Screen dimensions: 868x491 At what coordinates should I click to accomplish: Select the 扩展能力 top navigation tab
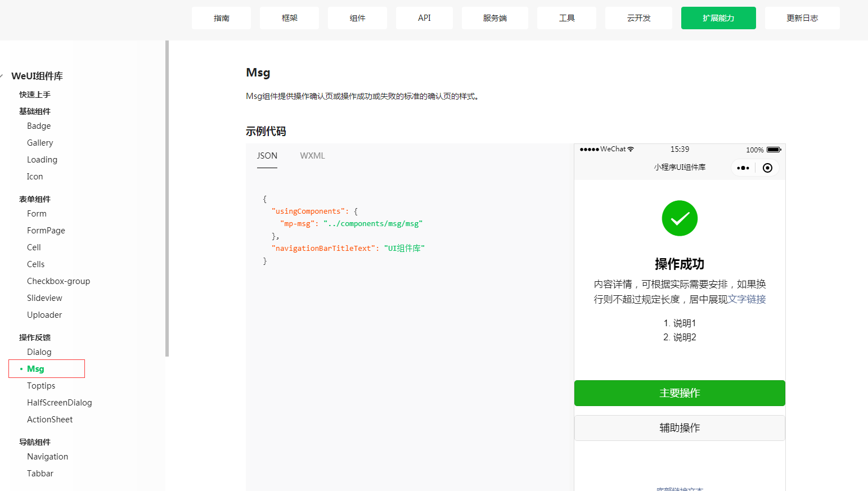(718, 18)
